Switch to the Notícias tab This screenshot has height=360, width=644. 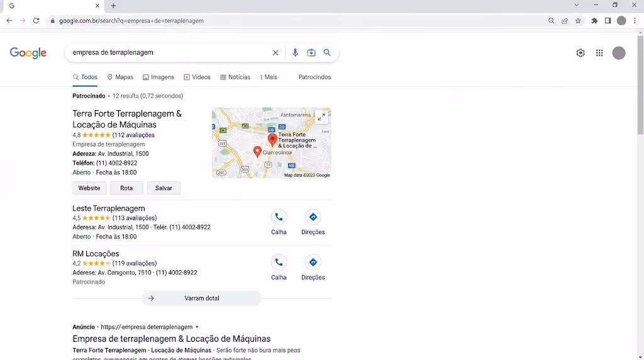(235, 77)
